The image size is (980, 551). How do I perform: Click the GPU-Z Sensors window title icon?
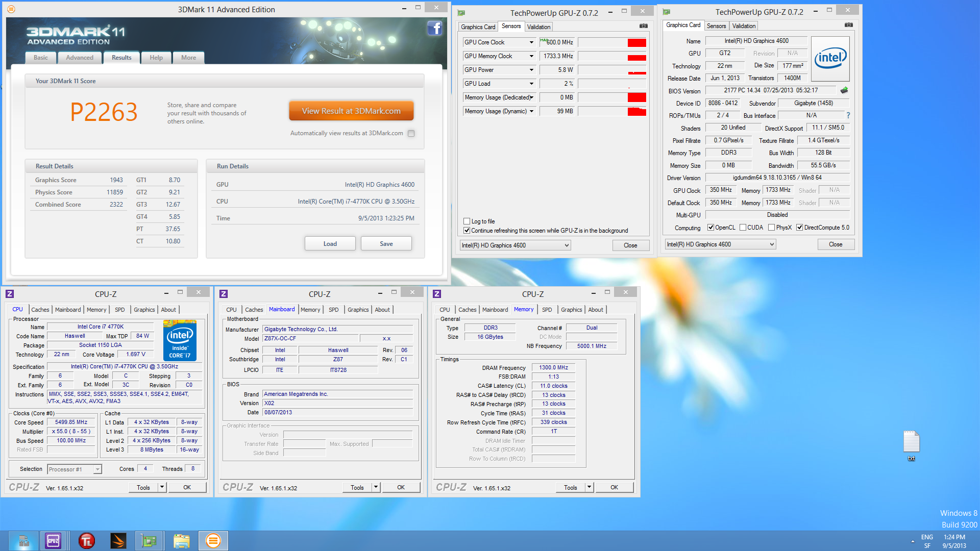[x=461, y=13]
